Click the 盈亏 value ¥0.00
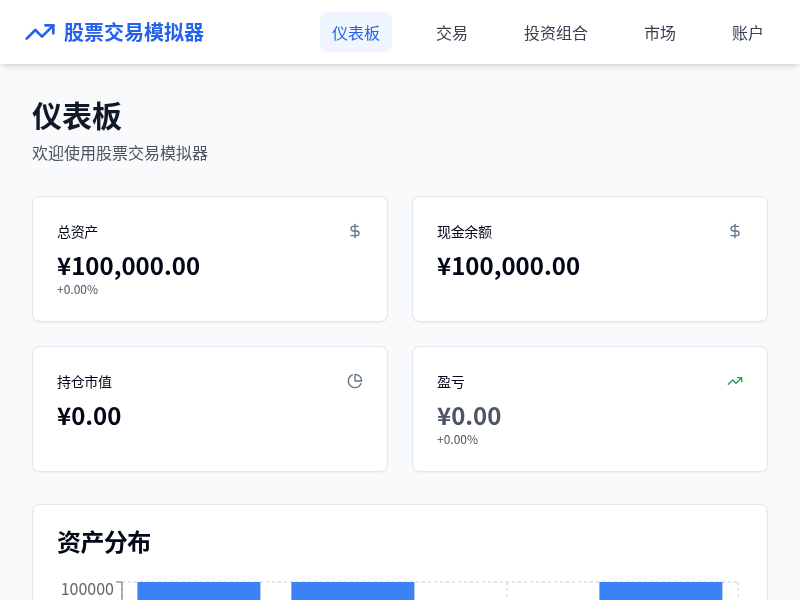Screen dimensions: 800x600 [469, 416]
